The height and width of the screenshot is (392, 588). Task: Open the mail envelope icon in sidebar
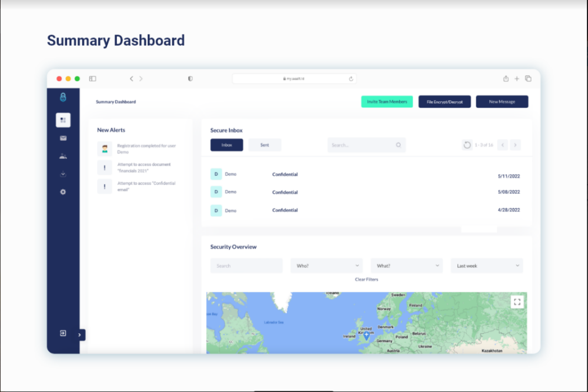[63, 138]
